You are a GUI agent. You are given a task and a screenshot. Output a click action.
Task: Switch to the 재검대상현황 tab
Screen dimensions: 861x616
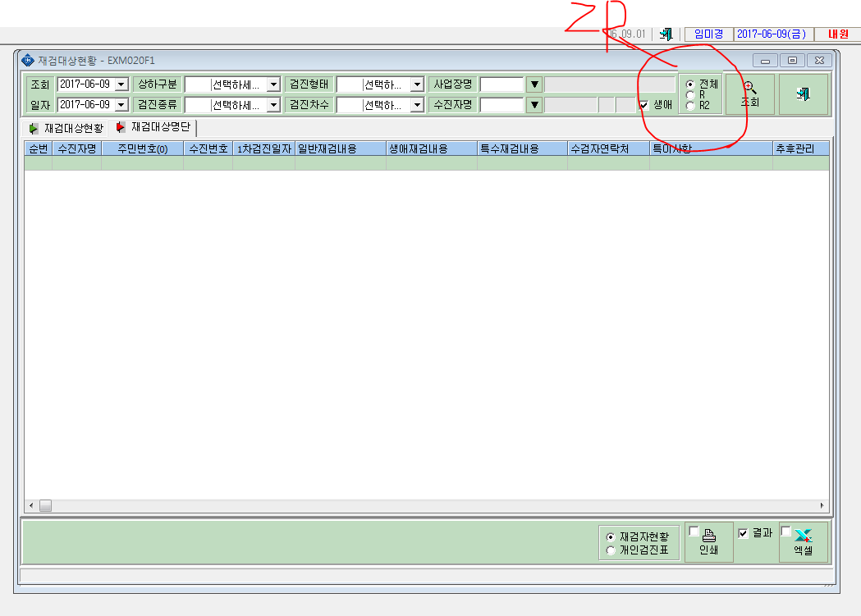coord(66,128)
